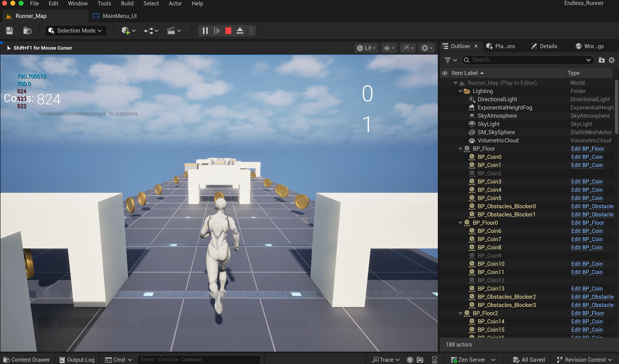
Task: Stop the running game with red button
Action: (x=228, y=31)
